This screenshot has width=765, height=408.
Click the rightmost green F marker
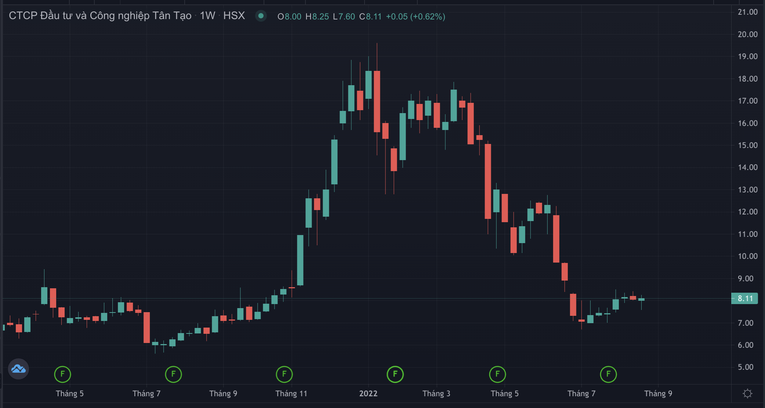point(607,374)
